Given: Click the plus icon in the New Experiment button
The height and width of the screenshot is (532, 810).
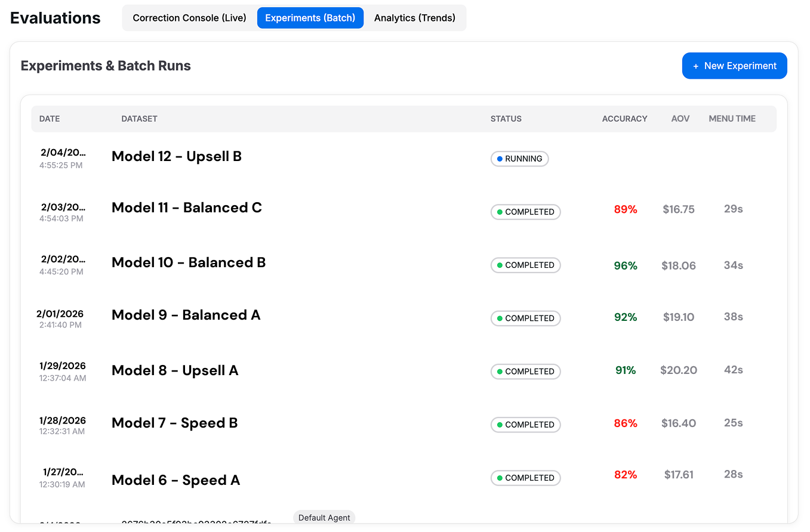Looking at the screenshot, I should [x=695, y=66].
